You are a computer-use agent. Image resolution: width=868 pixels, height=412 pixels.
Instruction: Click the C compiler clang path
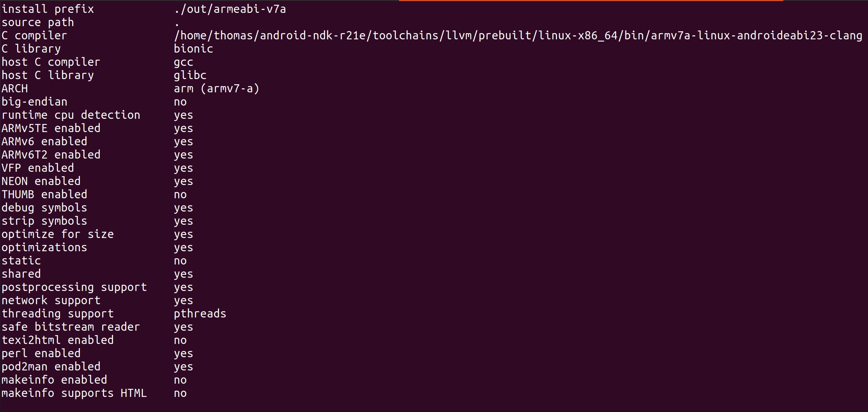pyautogui.click(x=518, y=36)
